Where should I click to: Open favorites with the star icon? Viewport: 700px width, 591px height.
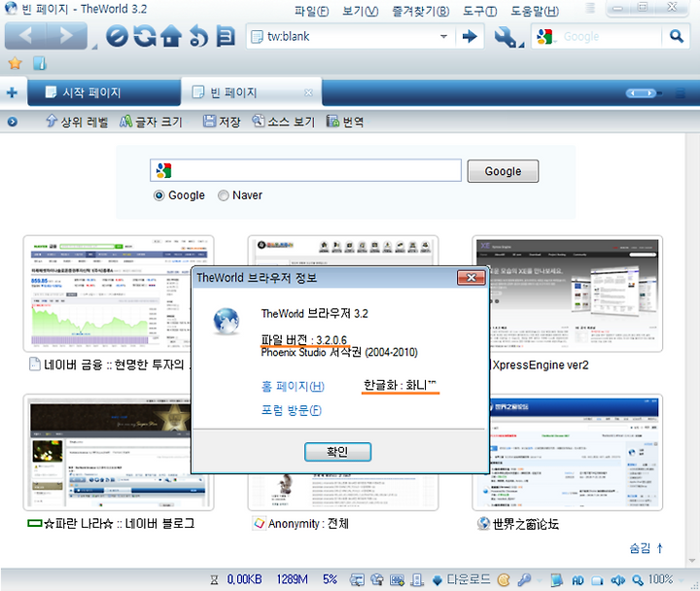click(x=16, y=63)
